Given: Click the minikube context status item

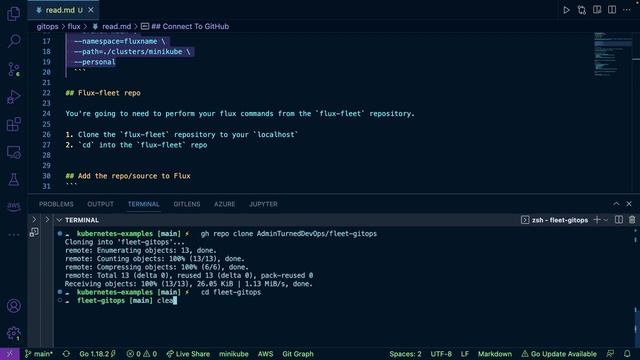Looking at the screenshot, I should click(233, 354).
